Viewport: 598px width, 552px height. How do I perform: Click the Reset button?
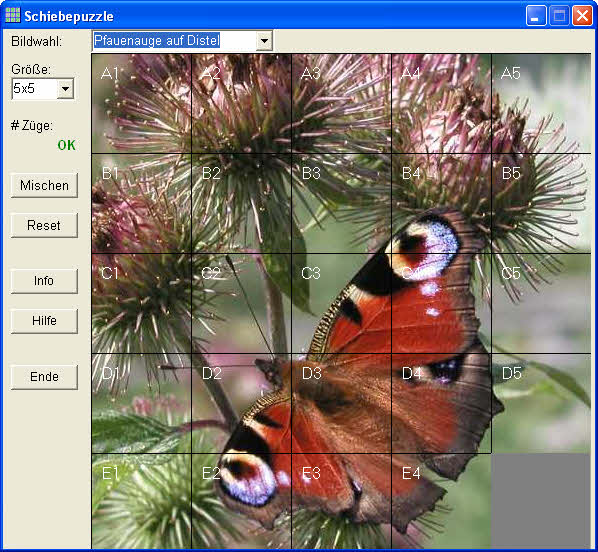click(x=44, y=225)
